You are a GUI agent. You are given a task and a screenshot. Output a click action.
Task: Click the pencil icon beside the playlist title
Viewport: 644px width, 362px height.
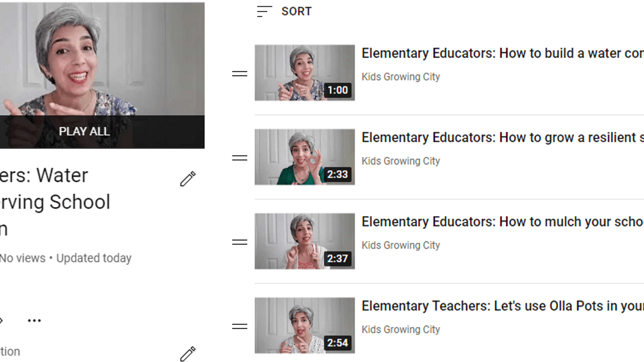(x=188, y=179)
